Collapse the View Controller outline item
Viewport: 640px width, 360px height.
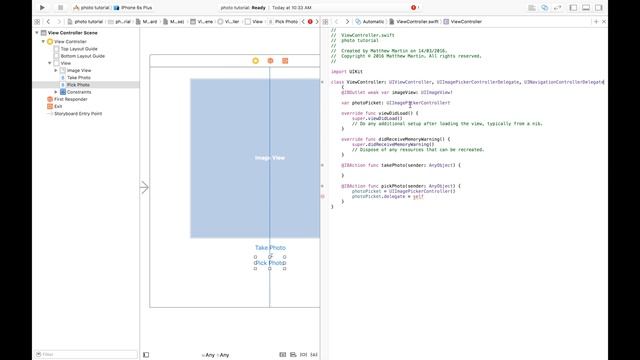click(x=43, y=42)
